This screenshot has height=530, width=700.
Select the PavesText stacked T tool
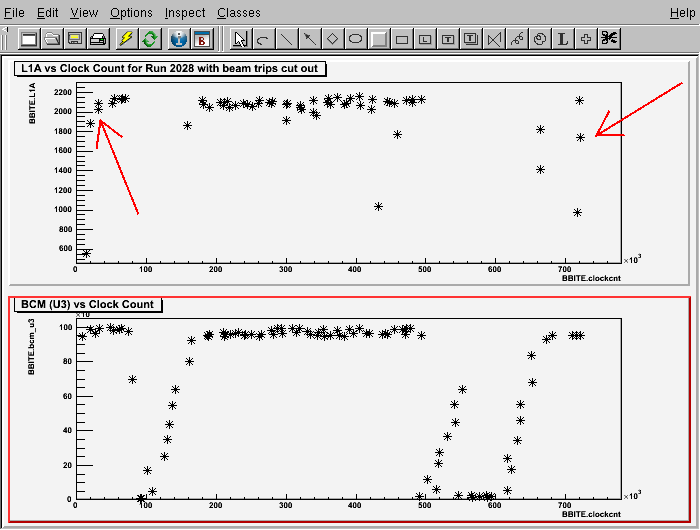471,39
